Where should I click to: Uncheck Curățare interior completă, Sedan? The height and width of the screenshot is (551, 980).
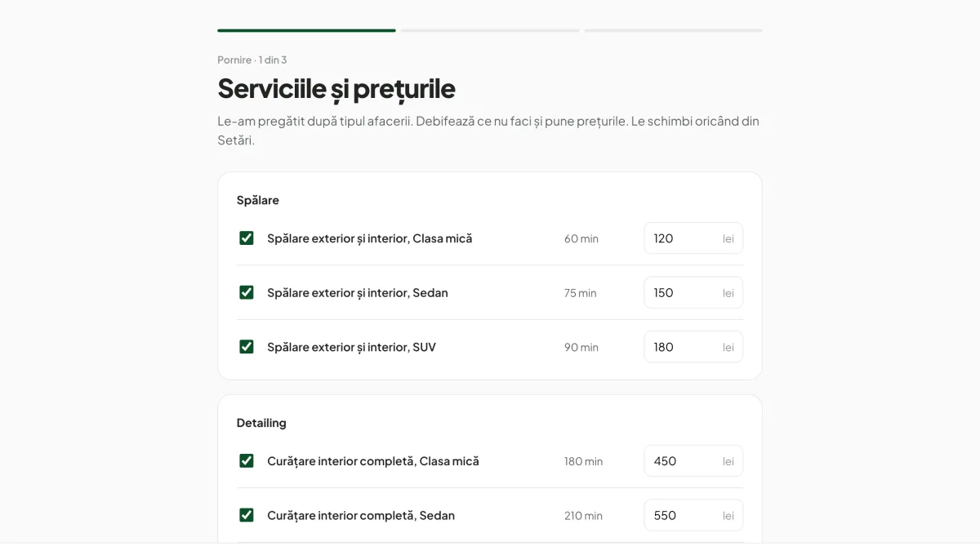[x=246, y=515]
